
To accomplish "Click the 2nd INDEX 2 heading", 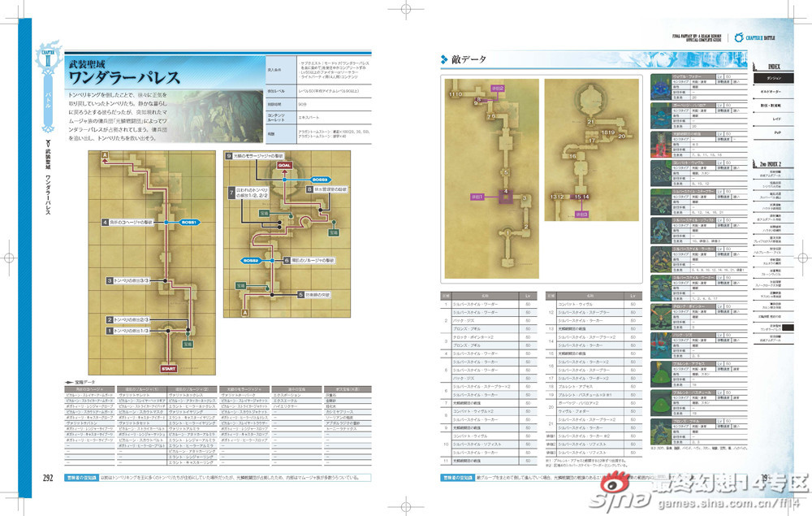I will click(x=770, y=164).
